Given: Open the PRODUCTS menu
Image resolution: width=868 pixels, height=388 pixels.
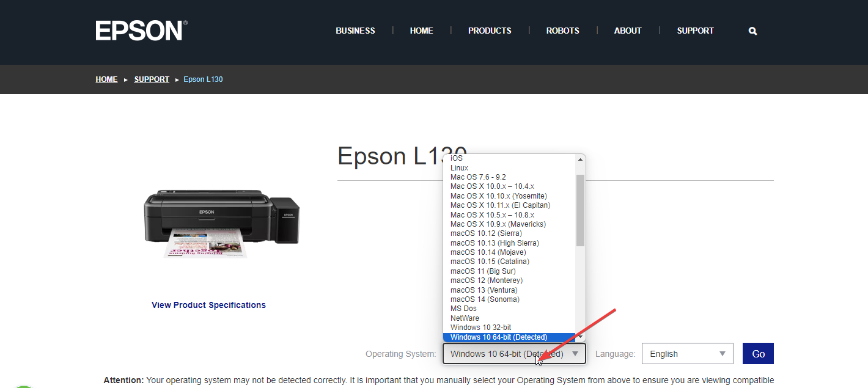Looking at the screenshot, I should tap(490, 31).
